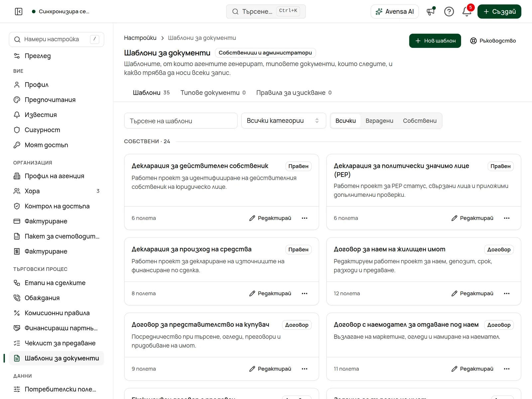This screenshot has height=399, width=532.
Task: Open notifications bell with 5 badge
Action: tap(467, 12)
